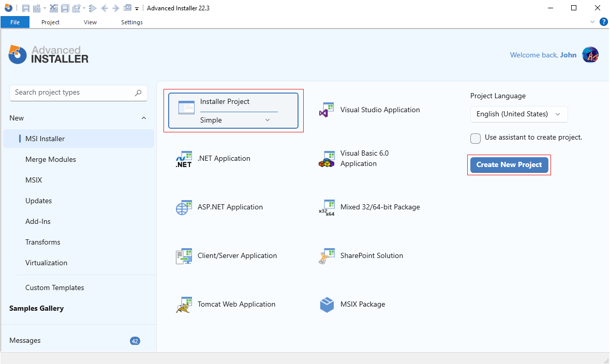610x364 pixels.
Task: Select Transforms category
Action: (43, 242)
